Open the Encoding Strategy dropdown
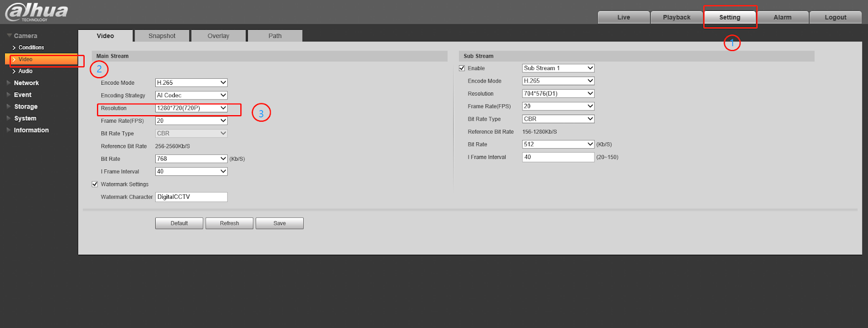Image resolution: width=868 pixels, height=328 pixels. (x=191, y=96)
